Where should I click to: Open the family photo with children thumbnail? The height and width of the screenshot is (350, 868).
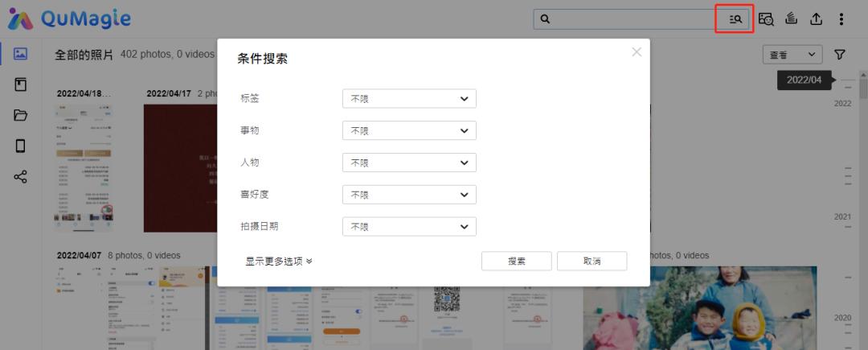coord(699,308)
